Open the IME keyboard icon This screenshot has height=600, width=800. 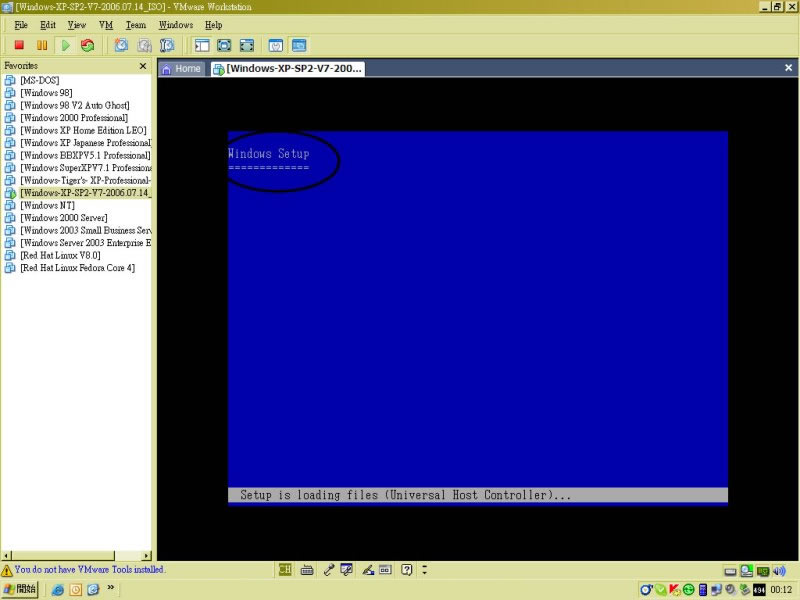tap(307, 570)
